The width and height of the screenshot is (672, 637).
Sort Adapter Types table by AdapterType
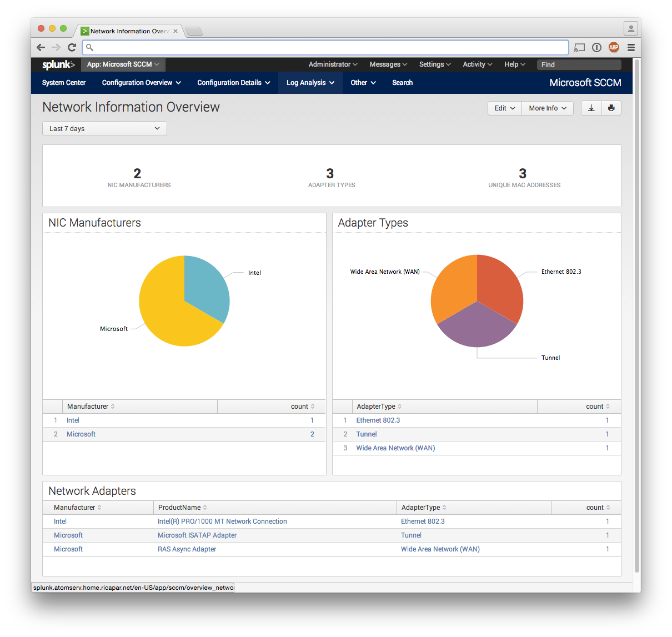379,407
